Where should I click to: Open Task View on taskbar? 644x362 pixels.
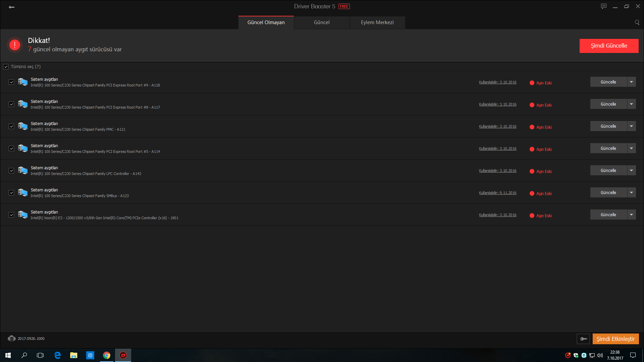[40, 355]
